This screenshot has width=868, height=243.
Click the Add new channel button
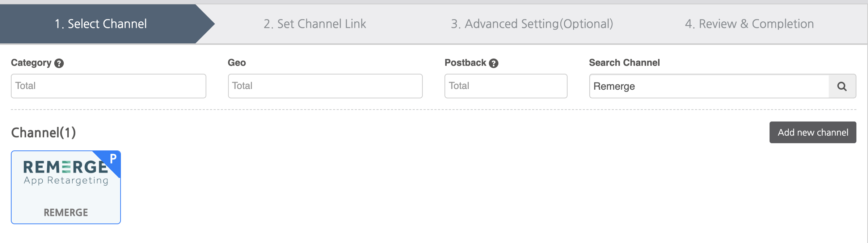[x=813, y=132]
